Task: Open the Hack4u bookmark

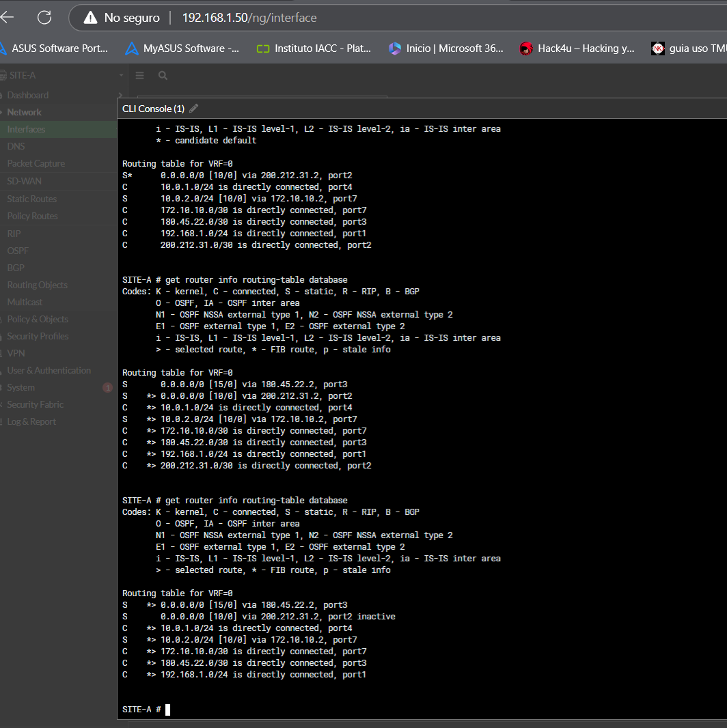Action: pos(577,48)
